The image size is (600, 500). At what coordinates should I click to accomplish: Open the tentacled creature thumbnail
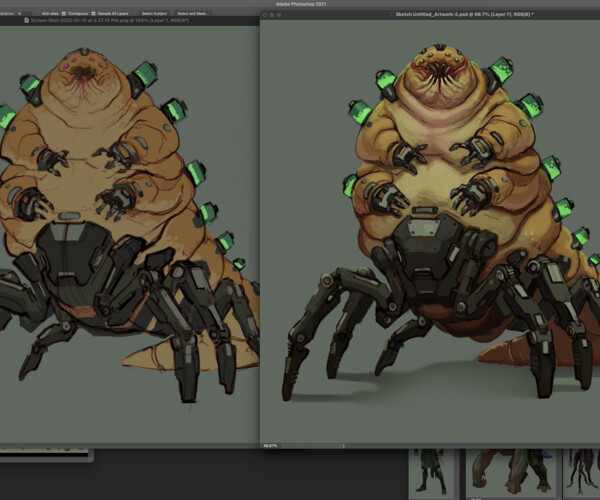tap(582, 473)
